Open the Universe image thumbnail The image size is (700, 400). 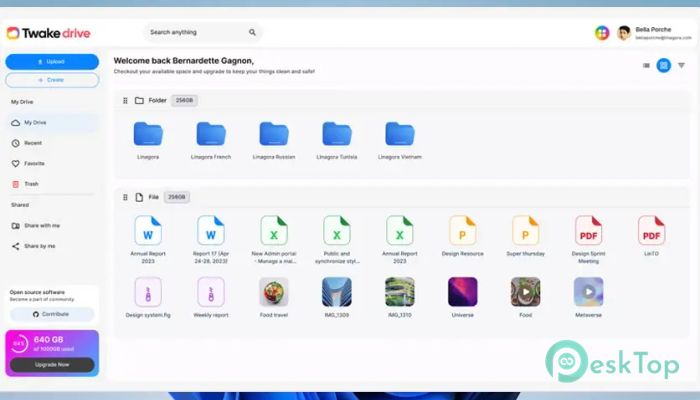462,292
